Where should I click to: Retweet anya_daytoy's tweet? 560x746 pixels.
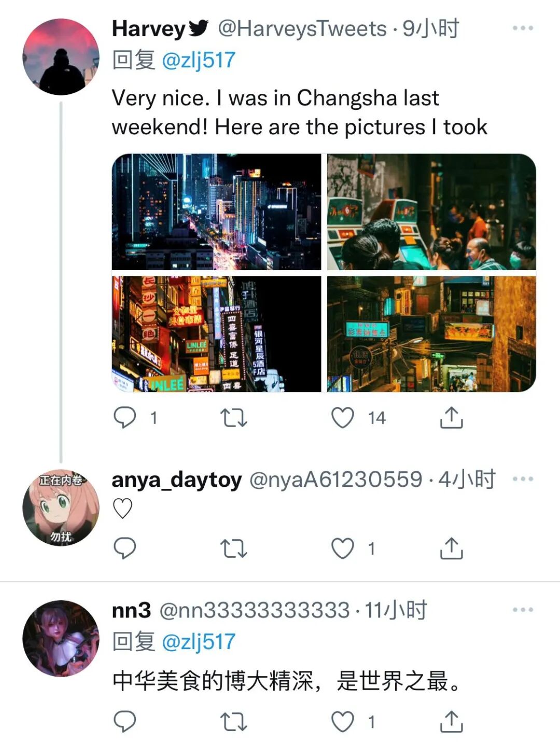coord(234,548)
